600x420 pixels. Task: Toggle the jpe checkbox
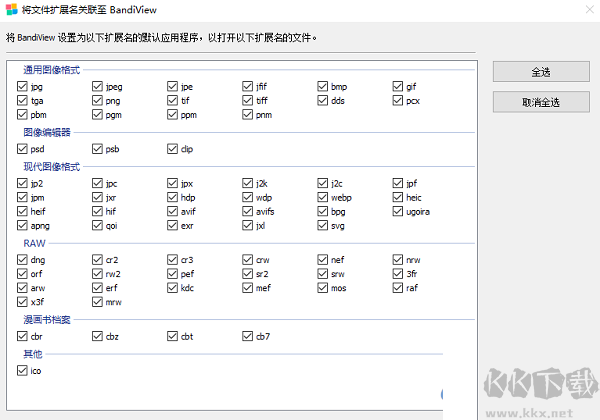pos(172,86)
